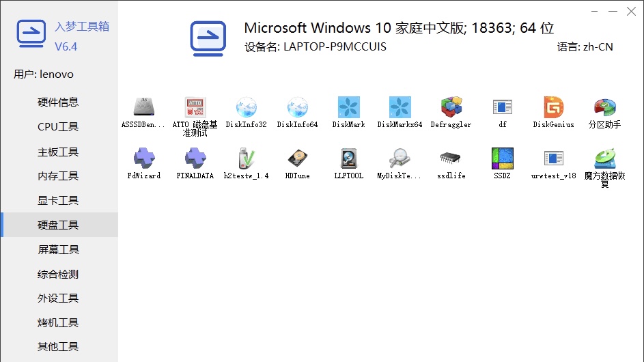Image resolution: width=644 pixels, height=362 pixels.
Task: Open 烤机工具 category
Action: point(58,322)
